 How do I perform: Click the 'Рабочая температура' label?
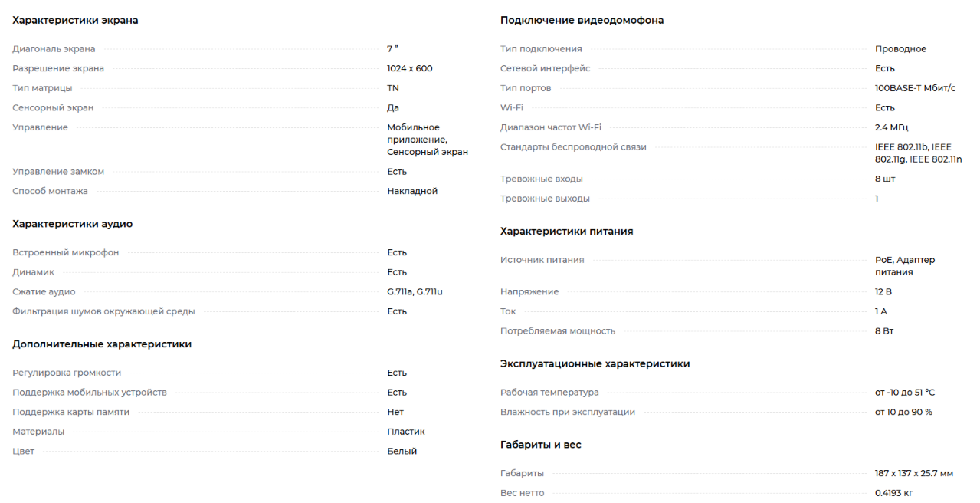pyautogui.click(x=549, y=393)
